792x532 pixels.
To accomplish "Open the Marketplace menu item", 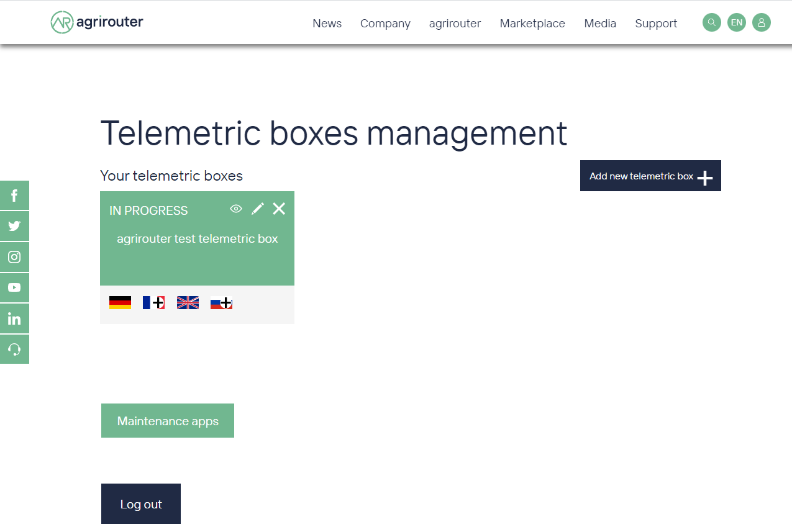I will (x=532, y=24).
